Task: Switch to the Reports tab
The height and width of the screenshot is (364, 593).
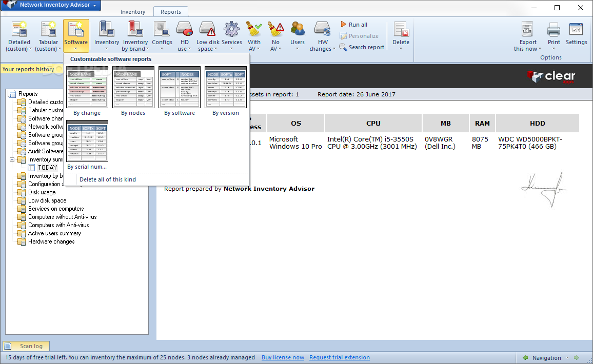Action: [170, 12]
